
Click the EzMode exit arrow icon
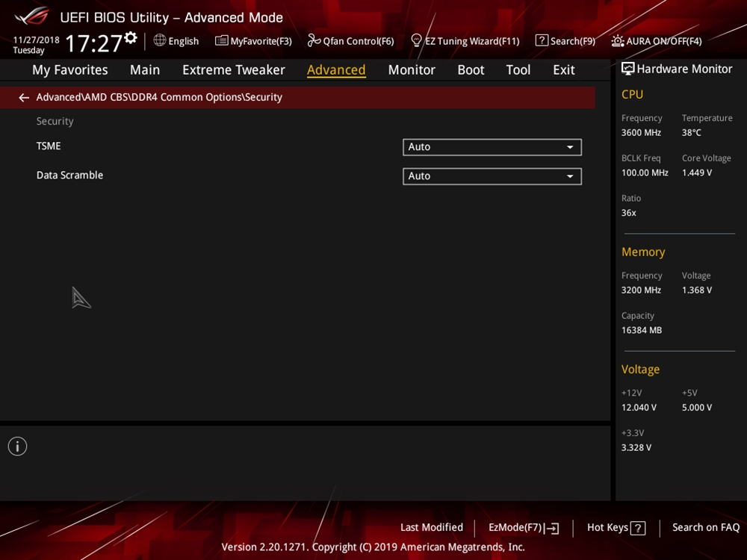pos(552,528)
